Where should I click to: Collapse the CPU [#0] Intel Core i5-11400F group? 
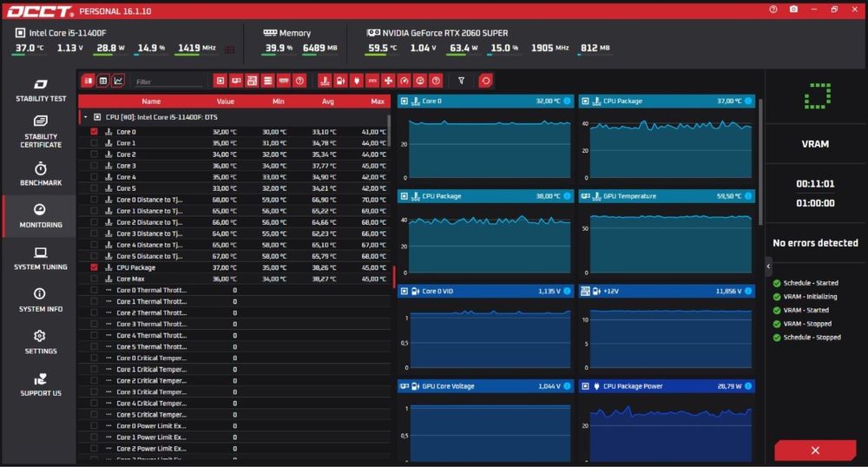pyautogui.click(x=86, y=117)
